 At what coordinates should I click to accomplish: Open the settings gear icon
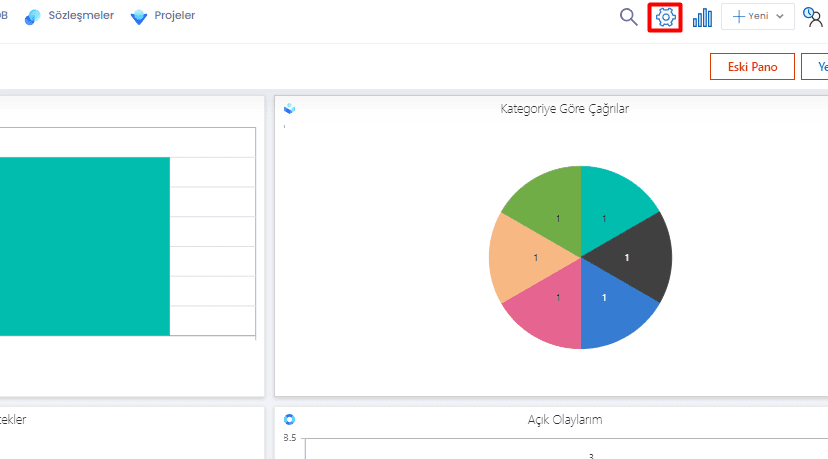point(665,17)
